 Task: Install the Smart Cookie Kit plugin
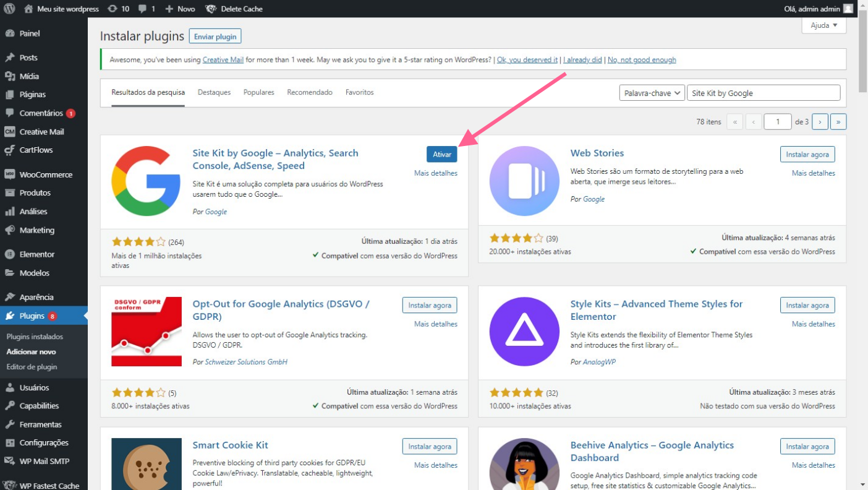[x=430, y=446]
